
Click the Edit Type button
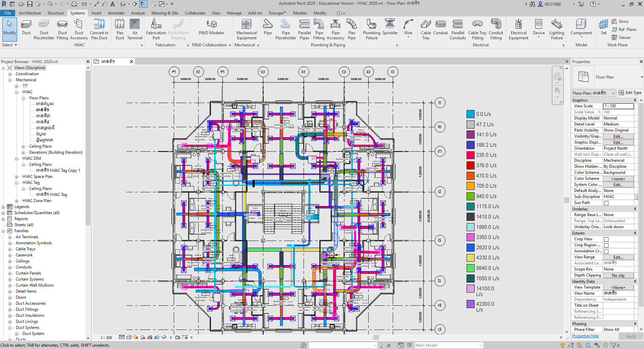click(630, 93)
